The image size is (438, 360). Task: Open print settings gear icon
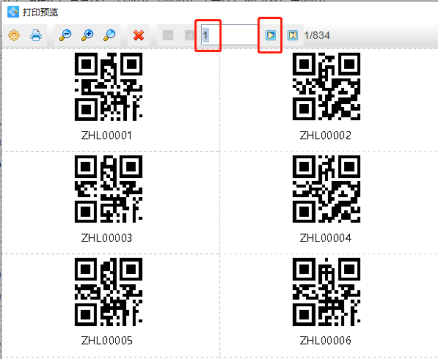pos(14,35)
